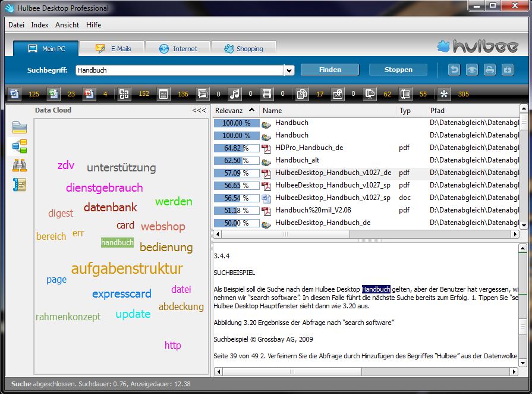
Task: Open the scroll notes sidebar icon
Action: coord(20,184)
